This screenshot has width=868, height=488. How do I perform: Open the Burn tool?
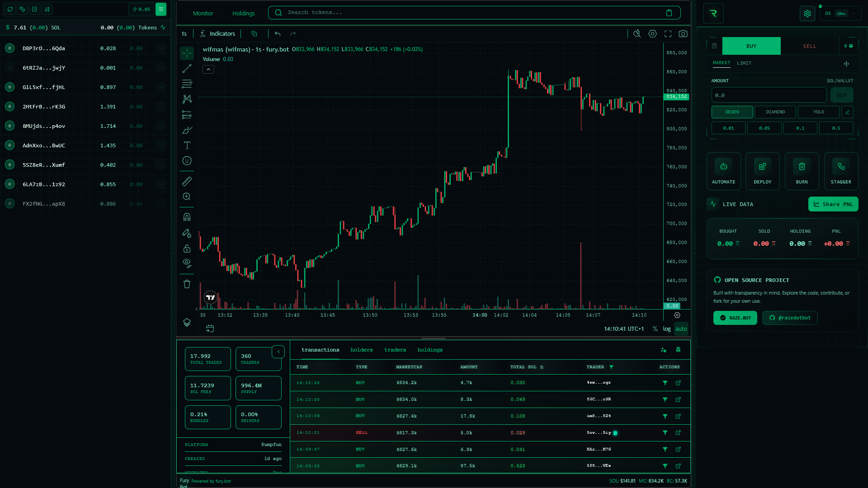(x=802, y=171)
